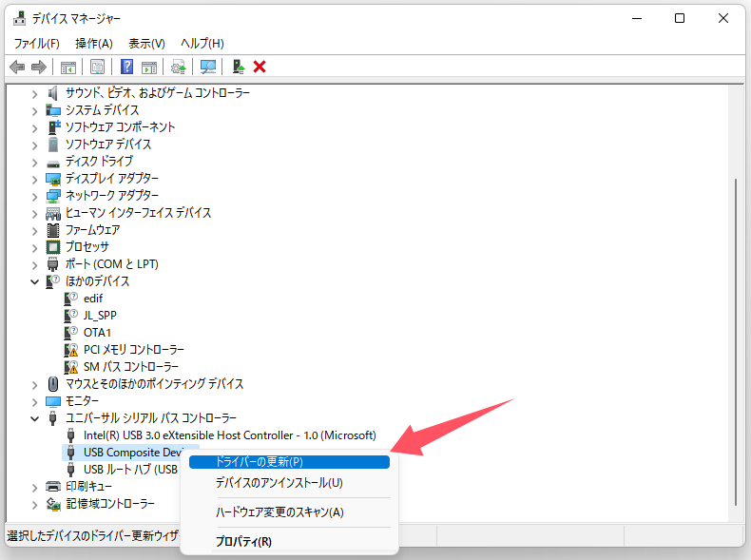This screenshot has width=751, height=560.
Task: Click the show/hide action pane icon
Action: (x=149, y=67)
